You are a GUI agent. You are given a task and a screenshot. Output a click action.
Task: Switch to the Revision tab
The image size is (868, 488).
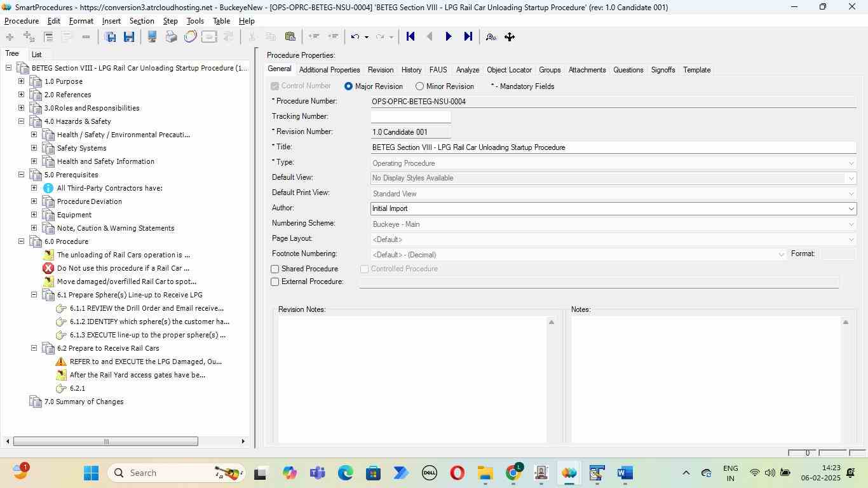(381, 70)
